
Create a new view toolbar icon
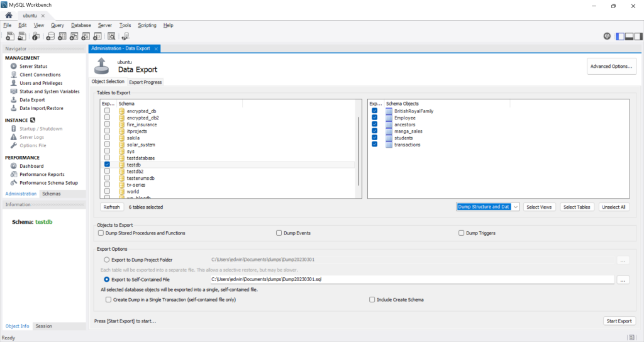tap(74, 36)
